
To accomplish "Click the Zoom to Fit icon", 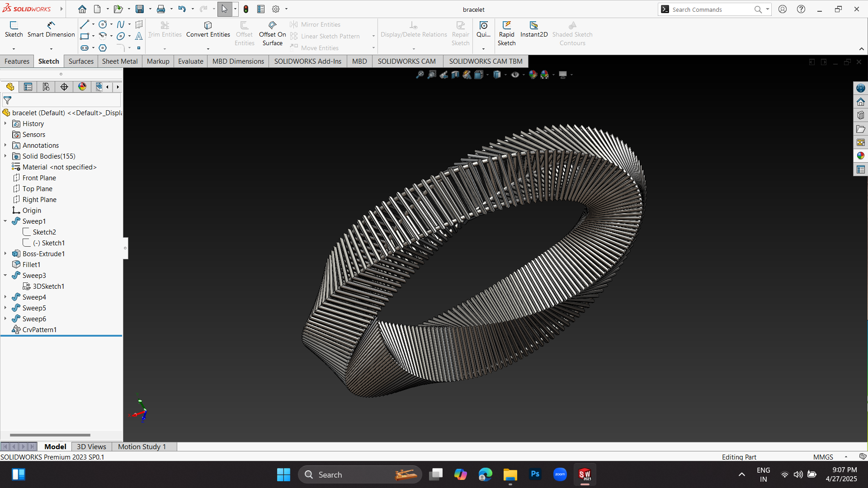I will (x=420, y=75).
